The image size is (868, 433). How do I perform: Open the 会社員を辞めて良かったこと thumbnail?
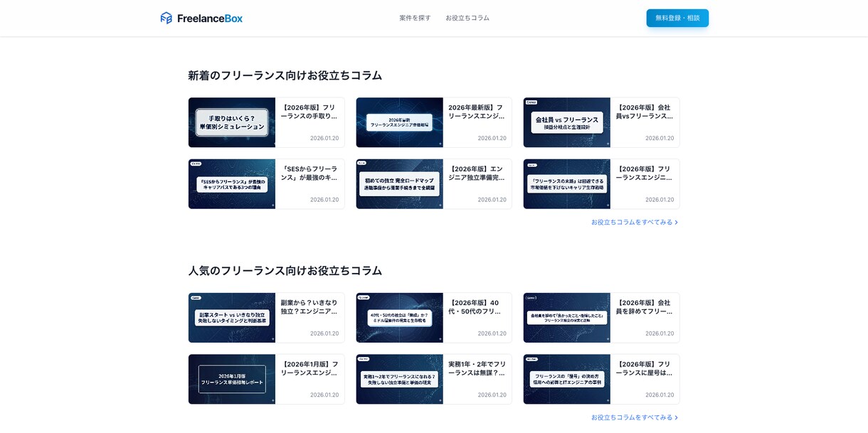567,318
